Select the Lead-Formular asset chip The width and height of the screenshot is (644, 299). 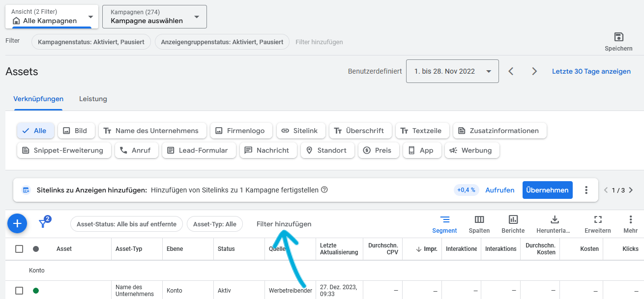tap(199, 150)
